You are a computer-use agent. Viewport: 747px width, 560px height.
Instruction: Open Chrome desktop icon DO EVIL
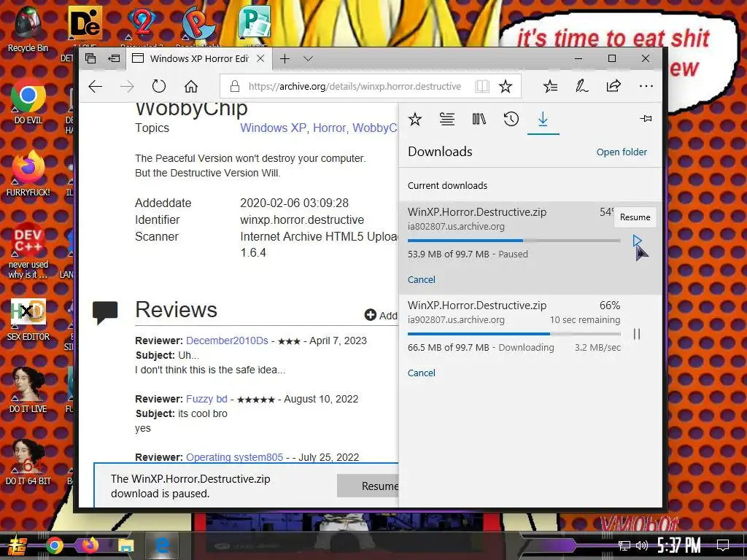point(28,101)
